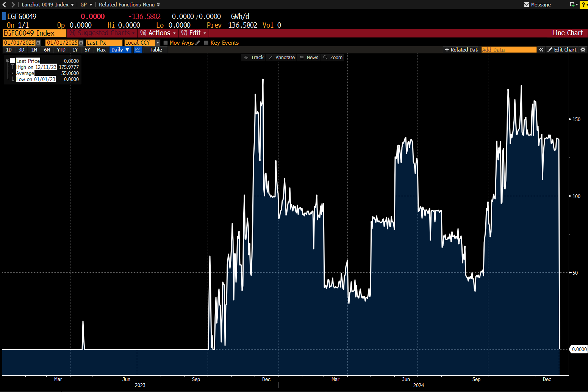588x392 pixels.
Task: Click the Average legend label
Action: (25, 73)
